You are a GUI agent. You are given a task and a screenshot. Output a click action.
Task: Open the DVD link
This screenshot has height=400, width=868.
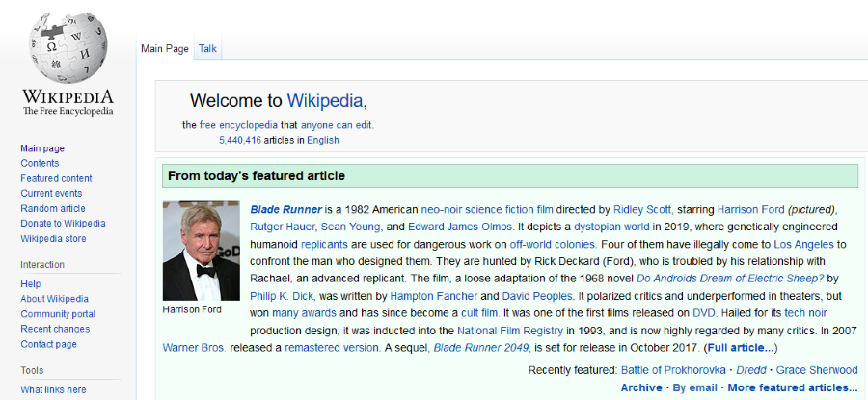pyautogui.click(x=705, y=312)
